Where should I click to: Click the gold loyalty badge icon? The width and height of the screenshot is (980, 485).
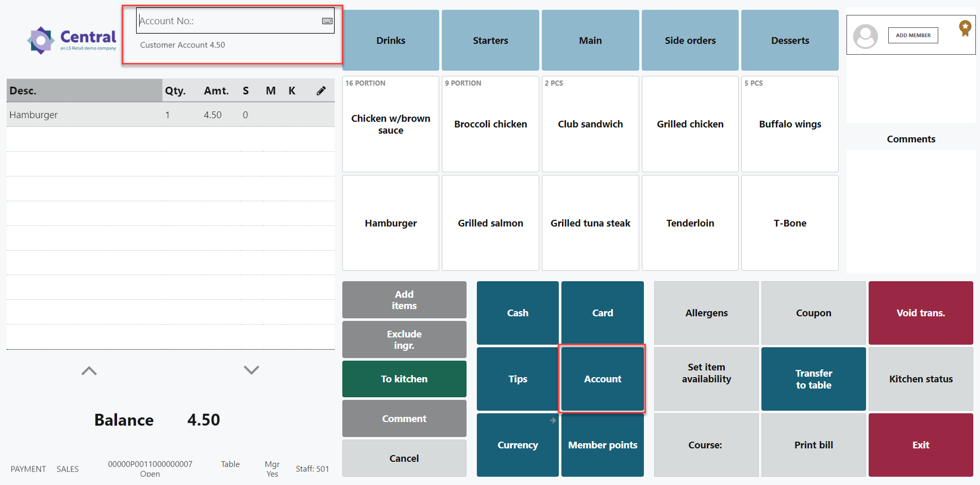(x=965, y=28)
